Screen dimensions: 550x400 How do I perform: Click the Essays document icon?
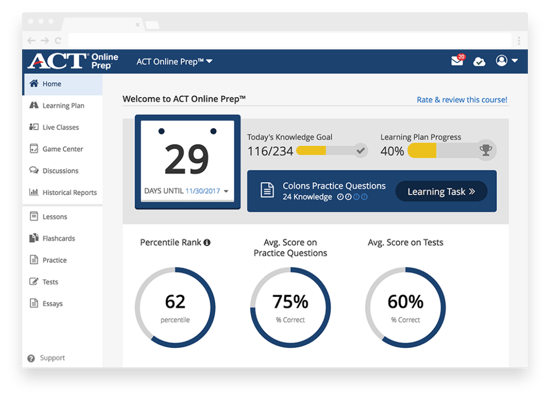pos(34,303)
